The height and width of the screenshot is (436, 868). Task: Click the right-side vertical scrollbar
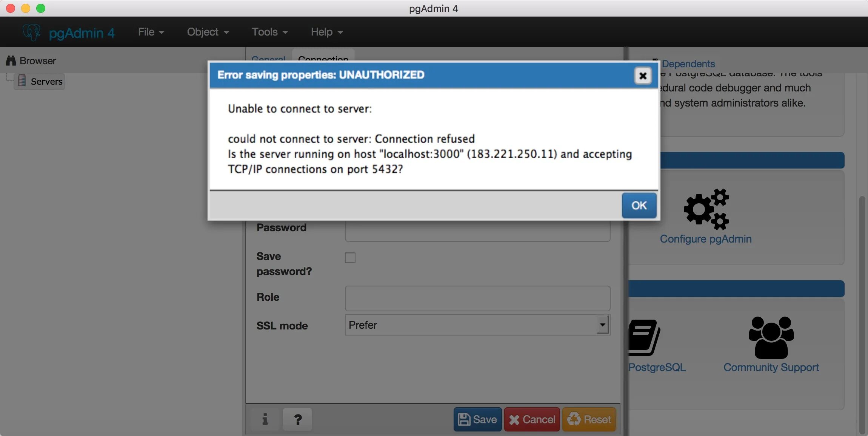click(862, 314)
